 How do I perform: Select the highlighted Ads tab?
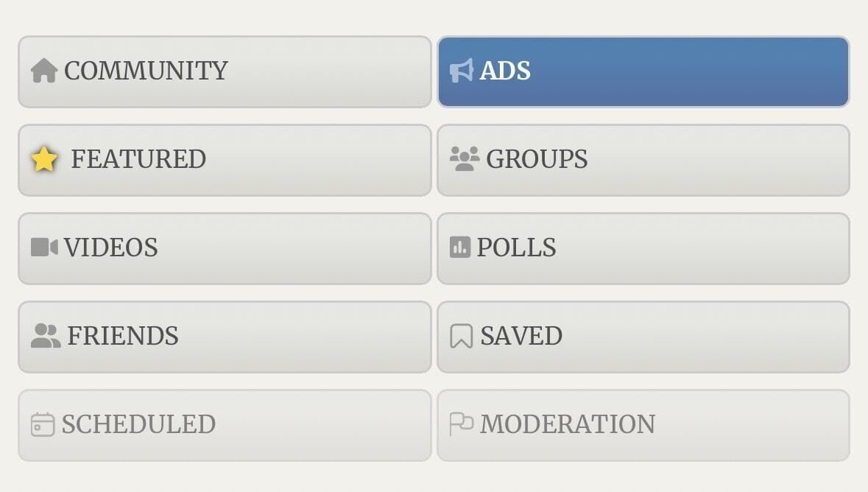click(x=643, y=72)
